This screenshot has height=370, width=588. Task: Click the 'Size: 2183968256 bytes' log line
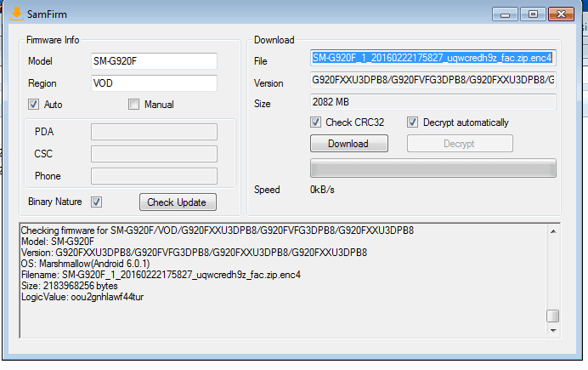point(70,286)
